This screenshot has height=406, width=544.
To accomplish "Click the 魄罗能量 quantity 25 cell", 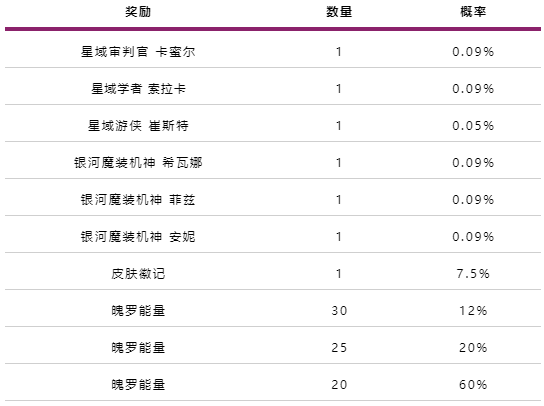I will point(339,348).
